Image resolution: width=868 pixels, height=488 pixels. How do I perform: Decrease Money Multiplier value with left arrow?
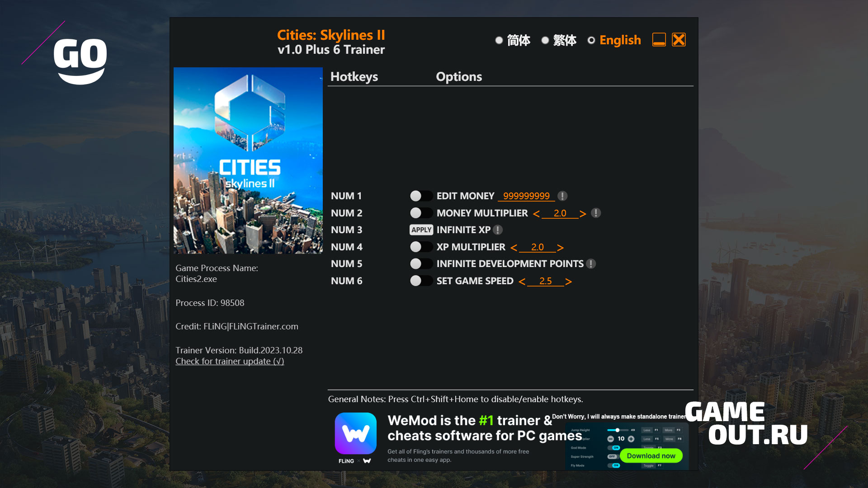coord(536,213)
